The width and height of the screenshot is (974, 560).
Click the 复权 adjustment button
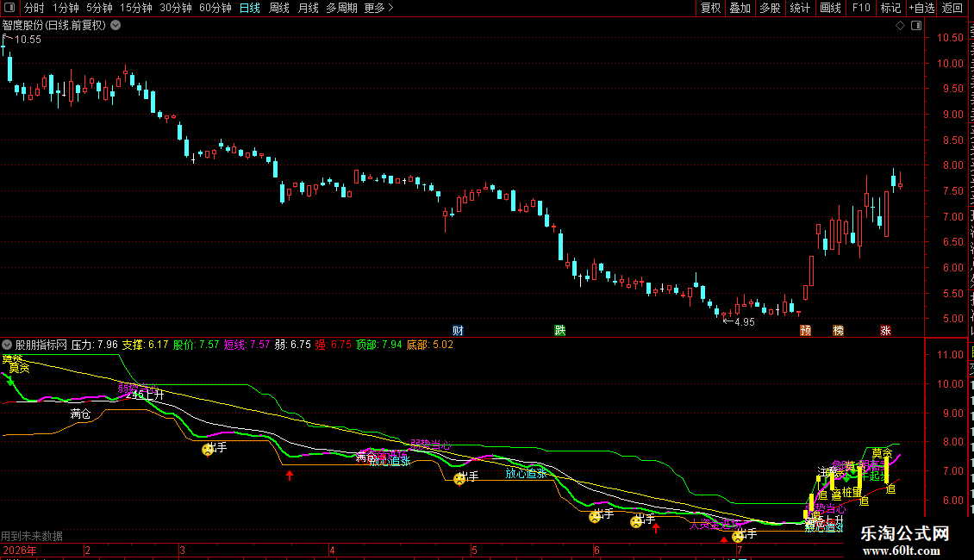710,8
